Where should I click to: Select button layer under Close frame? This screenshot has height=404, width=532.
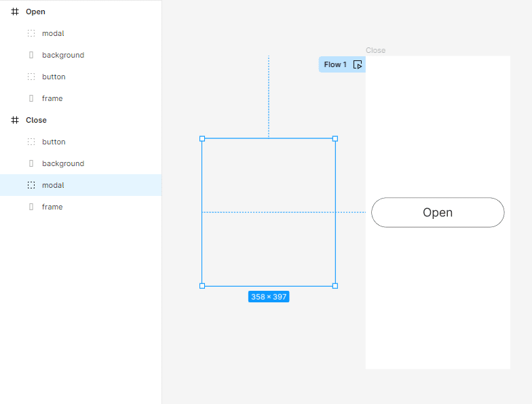coord(81,142)
